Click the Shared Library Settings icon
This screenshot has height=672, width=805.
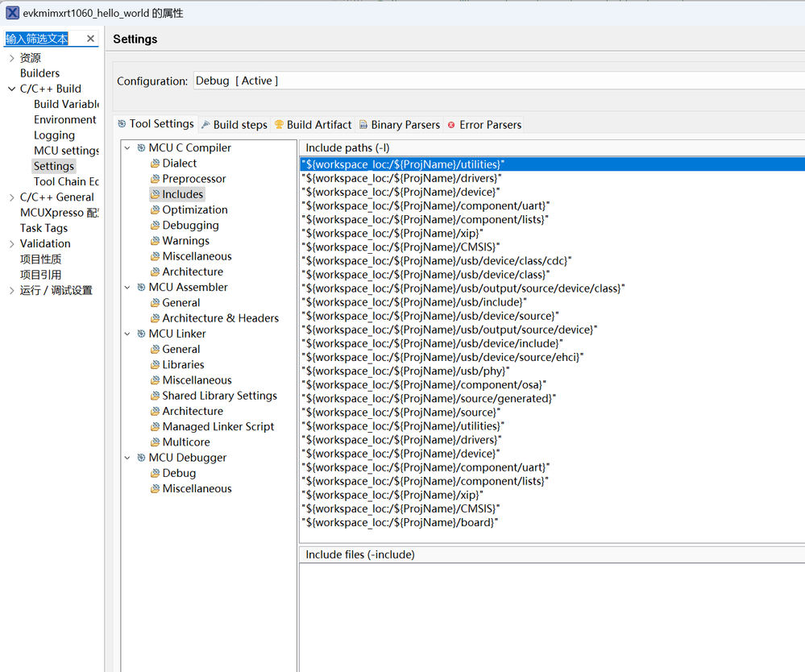click(x=155, y=396)
